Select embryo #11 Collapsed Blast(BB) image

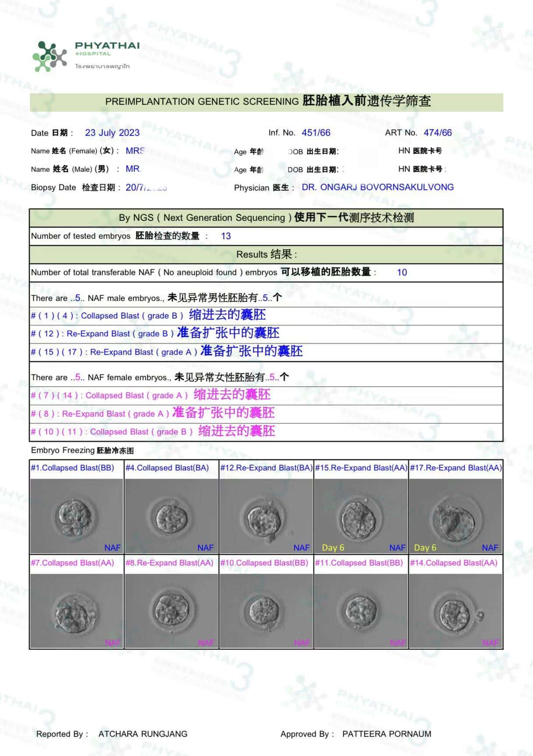coord(361,611)
